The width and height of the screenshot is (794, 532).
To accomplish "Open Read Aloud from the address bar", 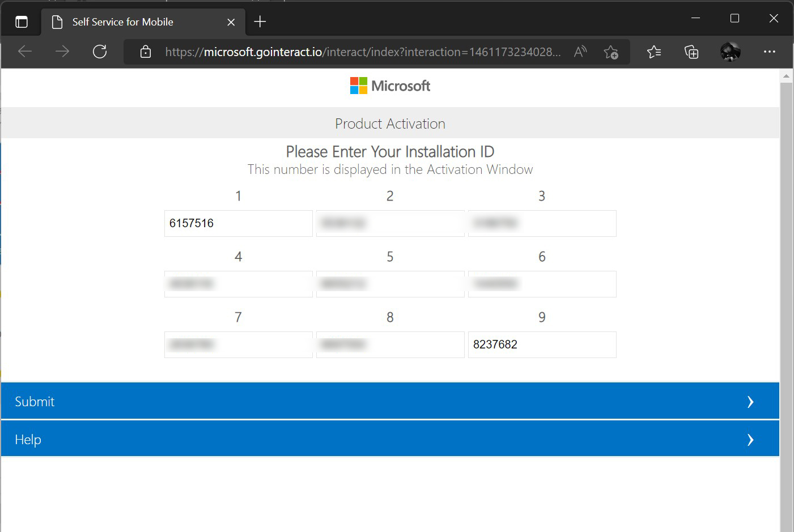I will coord(580,52).
